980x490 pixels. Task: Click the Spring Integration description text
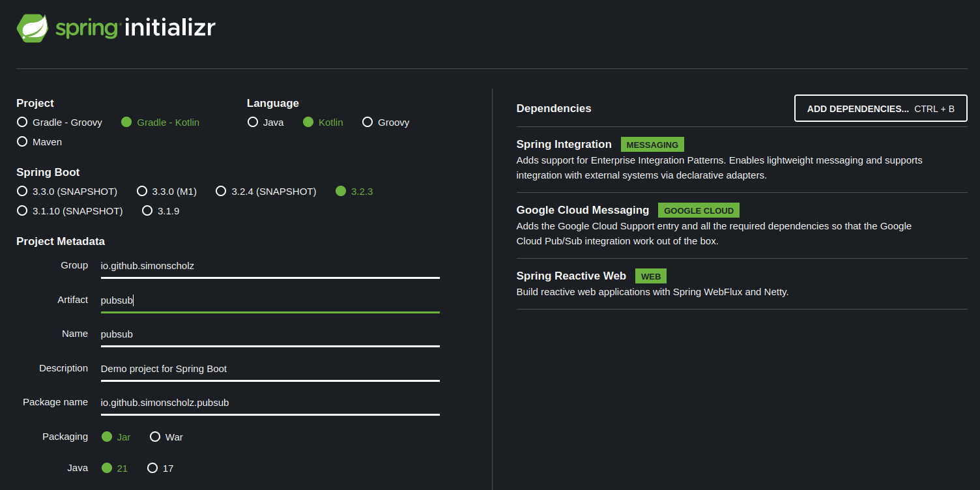719,168
